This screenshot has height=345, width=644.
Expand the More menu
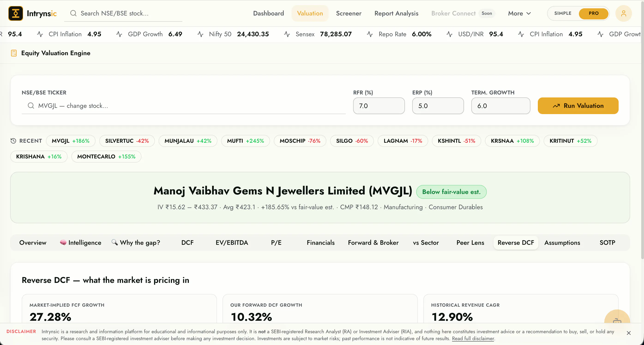[x=519, y=13]
